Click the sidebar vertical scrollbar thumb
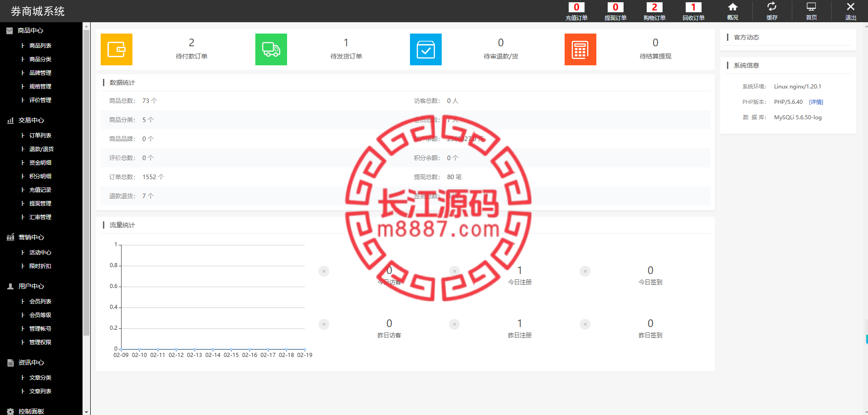 coord(86,183)
